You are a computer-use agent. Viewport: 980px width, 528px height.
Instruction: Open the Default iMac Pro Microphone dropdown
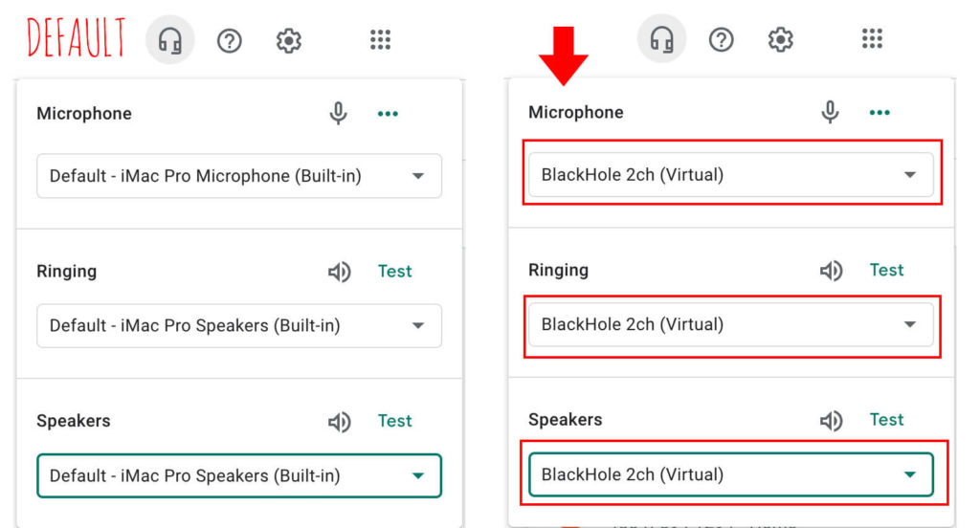[239, 176]
